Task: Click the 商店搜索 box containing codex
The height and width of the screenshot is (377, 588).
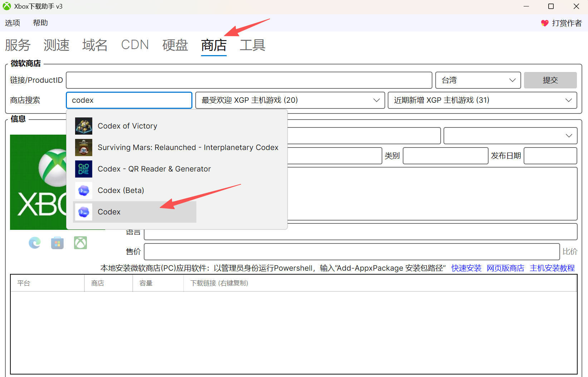Action: [x=129, y=100]
